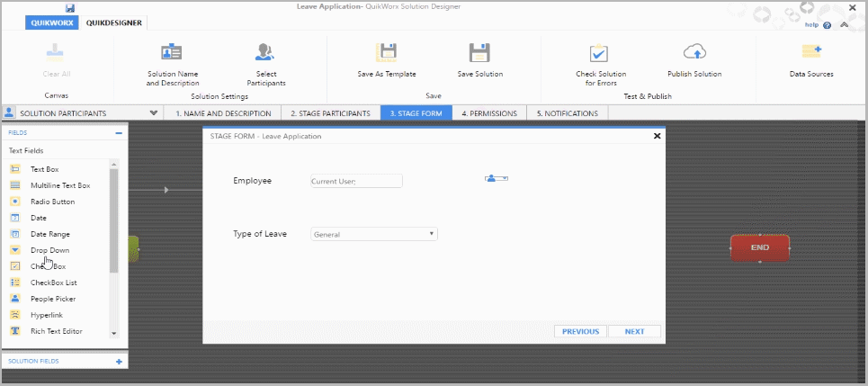Click the help link text
The width and height of the screenshot is (868, 386).
(x=811, y=25)
